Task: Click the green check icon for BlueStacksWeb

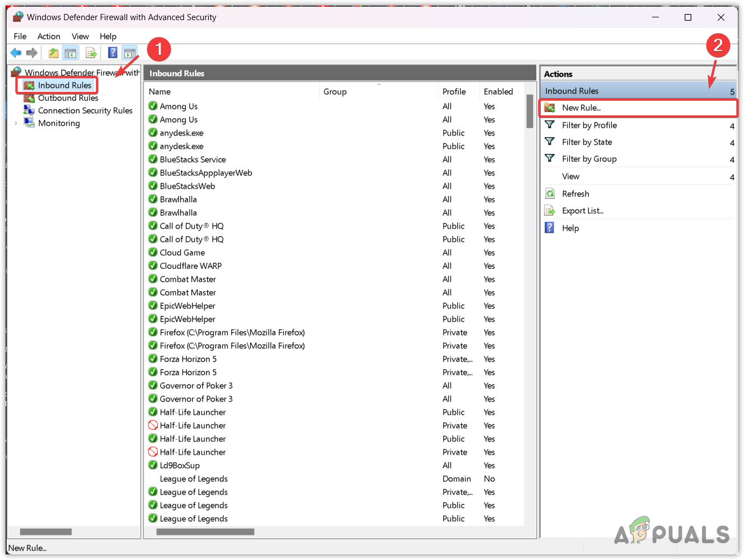Action: (x=153, y=185)
